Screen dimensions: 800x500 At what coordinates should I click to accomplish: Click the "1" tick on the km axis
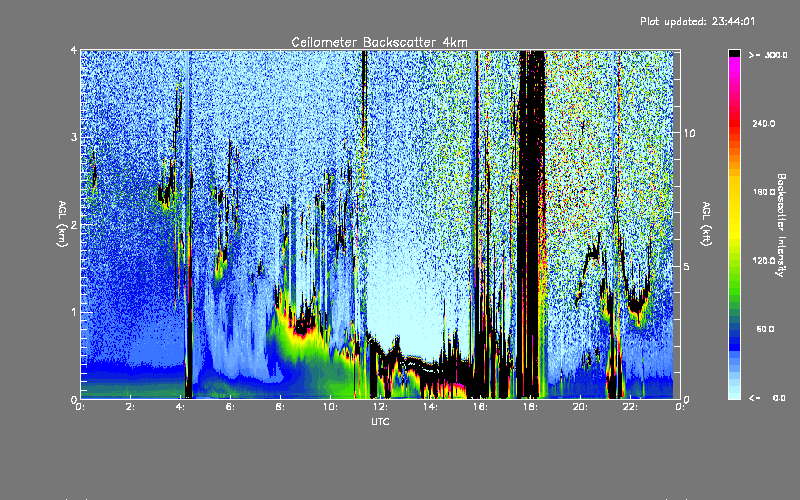[74, 312]
